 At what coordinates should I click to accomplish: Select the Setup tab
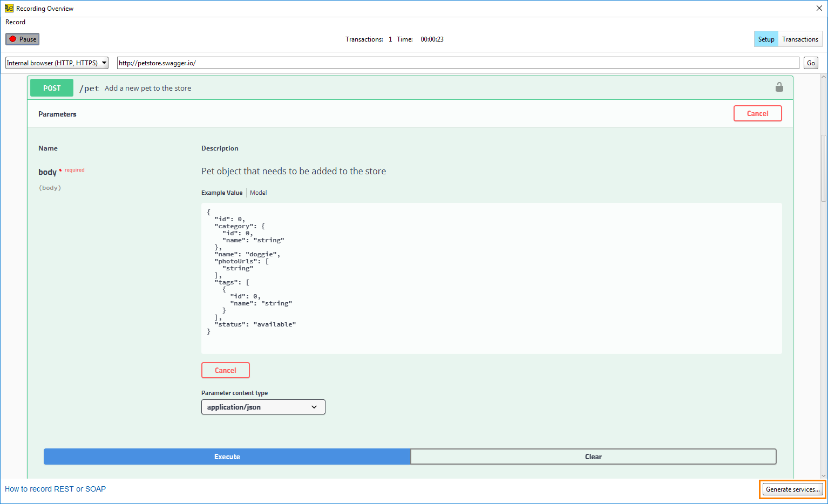coord(766,39)
